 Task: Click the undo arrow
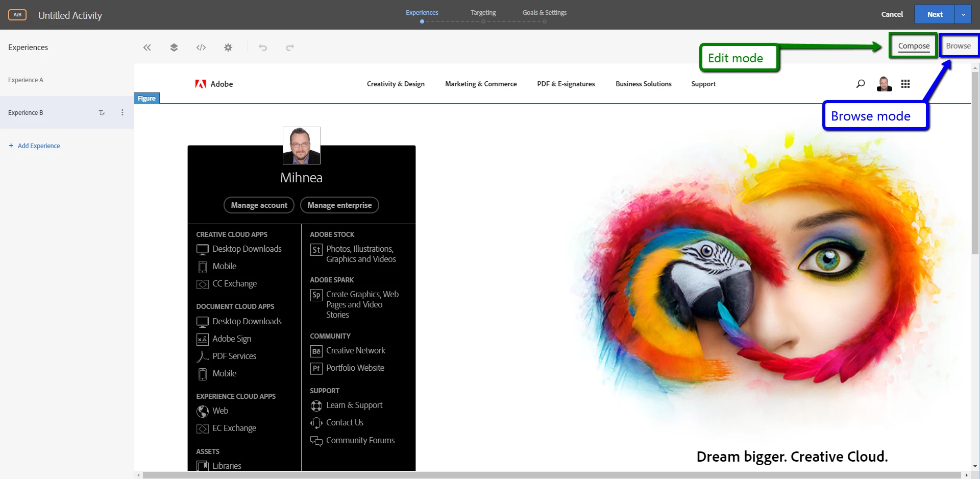[x=263, y=47]
